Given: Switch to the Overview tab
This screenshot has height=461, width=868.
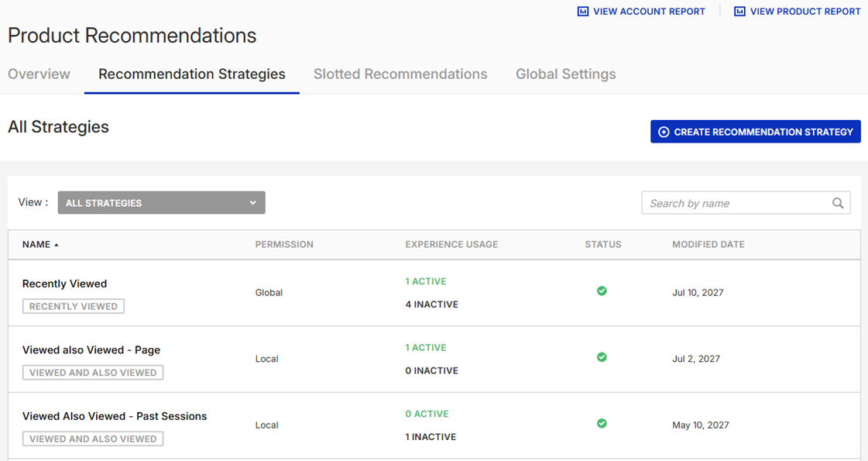Looking at the screenshot, I should [x=39, y=74].
